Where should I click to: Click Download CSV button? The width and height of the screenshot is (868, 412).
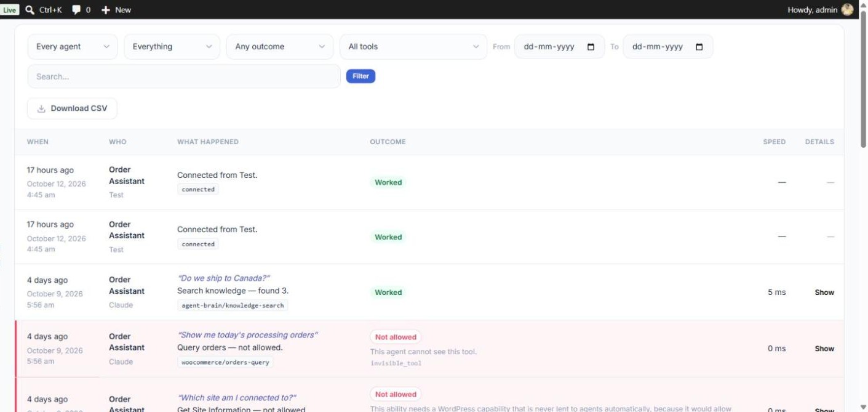[72, 108]
